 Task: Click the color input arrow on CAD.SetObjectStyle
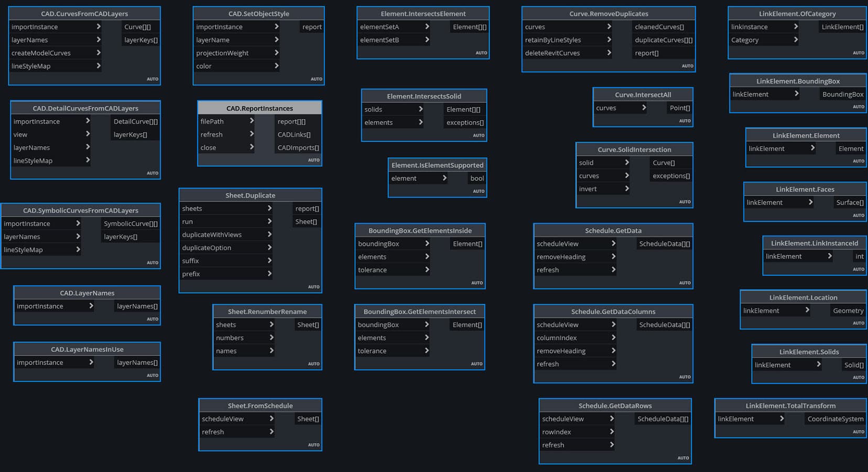coord(276,66)
